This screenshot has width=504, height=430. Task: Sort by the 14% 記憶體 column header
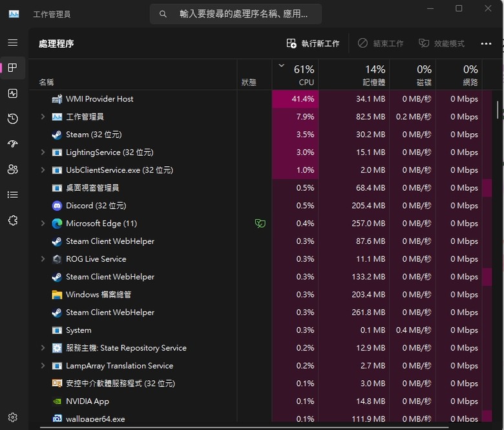click(354, 75)
